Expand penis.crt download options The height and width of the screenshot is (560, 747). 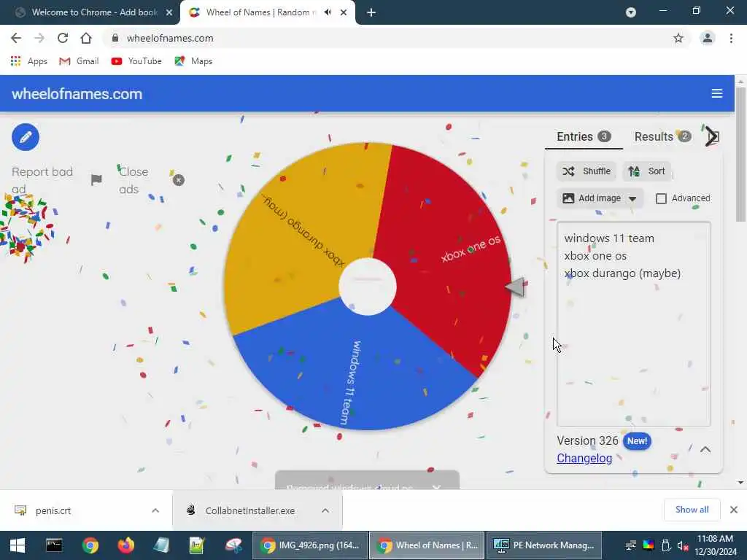click(155, 510)
